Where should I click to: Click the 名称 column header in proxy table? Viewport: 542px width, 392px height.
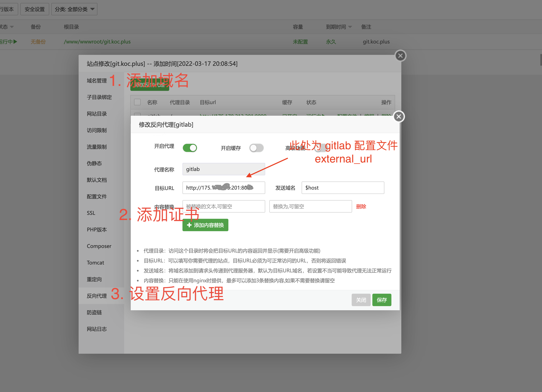point(152,102)
